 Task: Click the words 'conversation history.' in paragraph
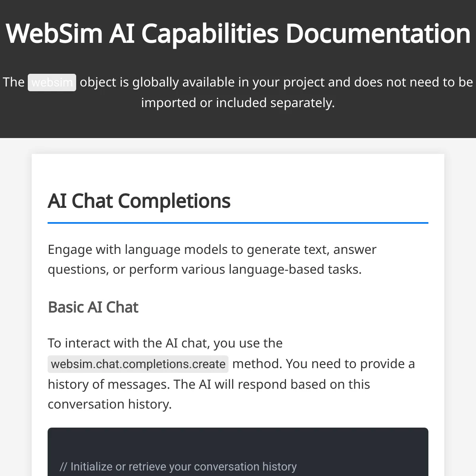tap(110, 404)
